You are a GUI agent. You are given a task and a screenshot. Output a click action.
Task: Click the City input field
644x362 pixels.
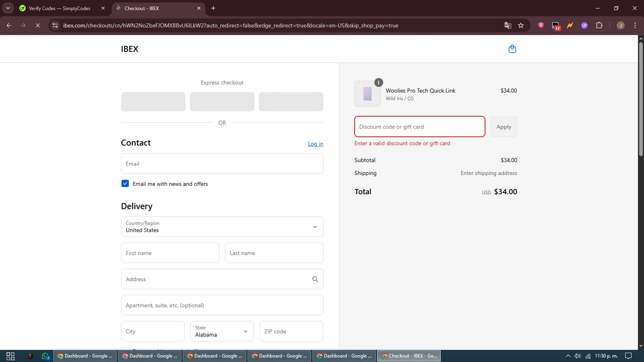[x=153, y=331]
